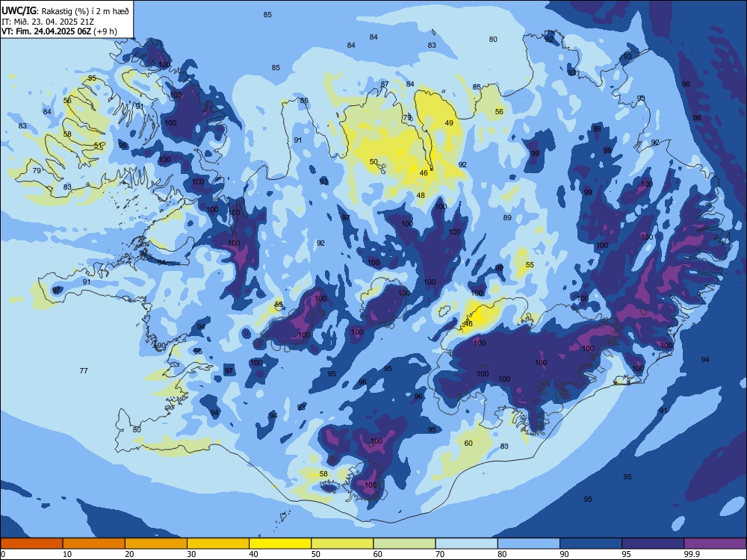Click the 30–40 legend color swatch
This screenshot has width=747, height=560.
(x=218, y=544)
